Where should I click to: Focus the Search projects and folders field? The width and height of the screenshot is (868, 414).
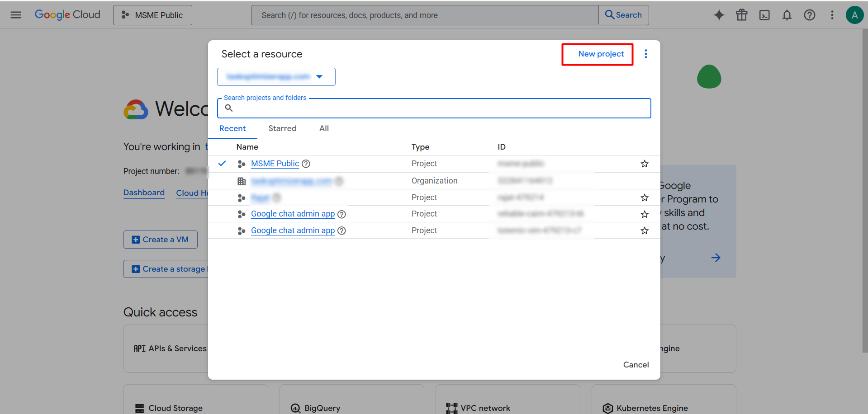point(434,108)
